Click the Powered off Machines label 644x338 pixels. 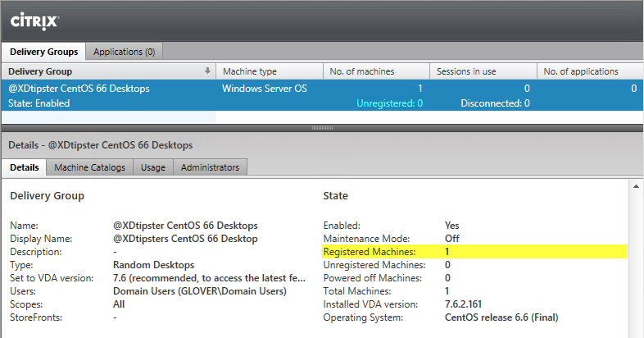click(373, 278)
